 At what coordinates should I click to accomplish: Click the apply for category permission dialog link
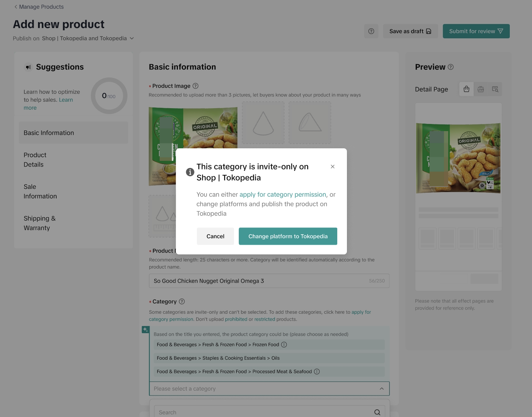click(283, 195)
